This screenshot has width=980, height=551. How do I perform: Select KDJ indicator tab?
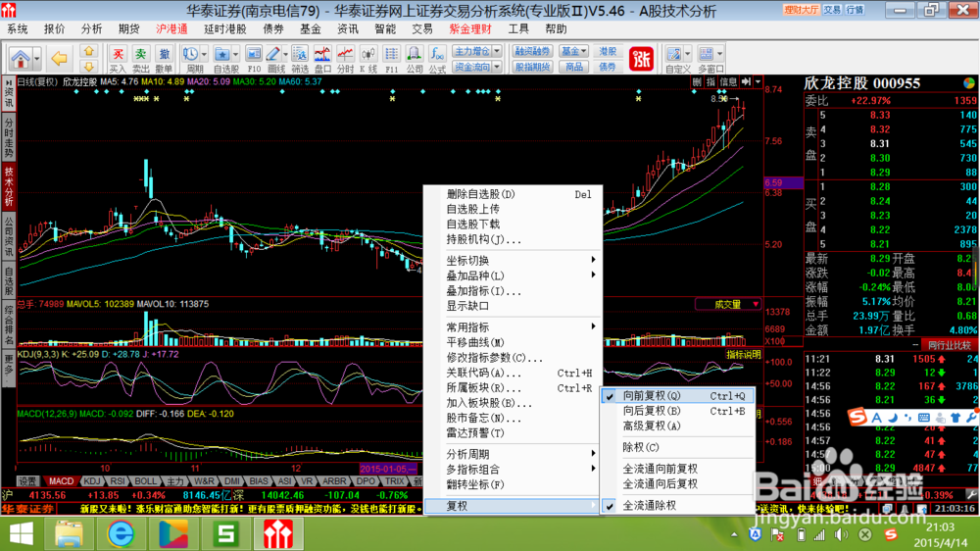[92, 481]
